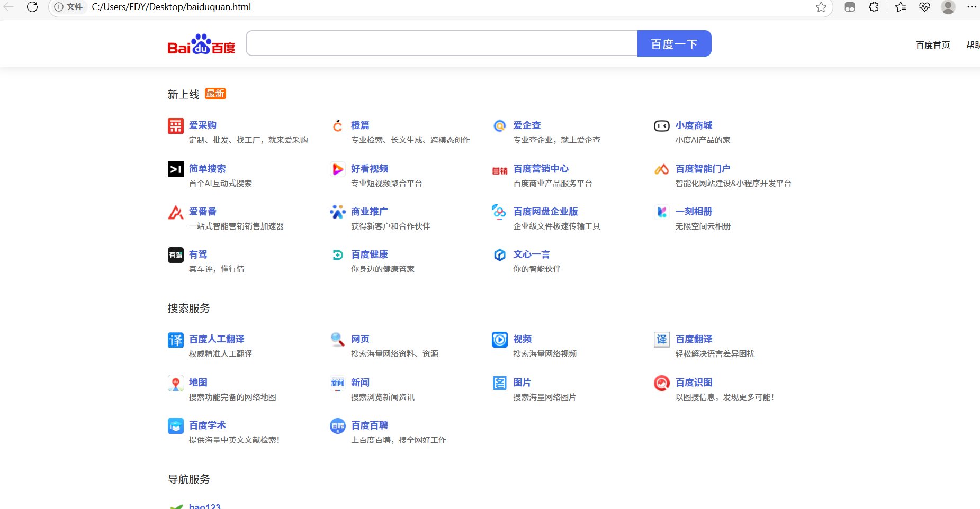Open the 百度学术 link
This screenshot has width=980, height=509.
click(208, 425)
